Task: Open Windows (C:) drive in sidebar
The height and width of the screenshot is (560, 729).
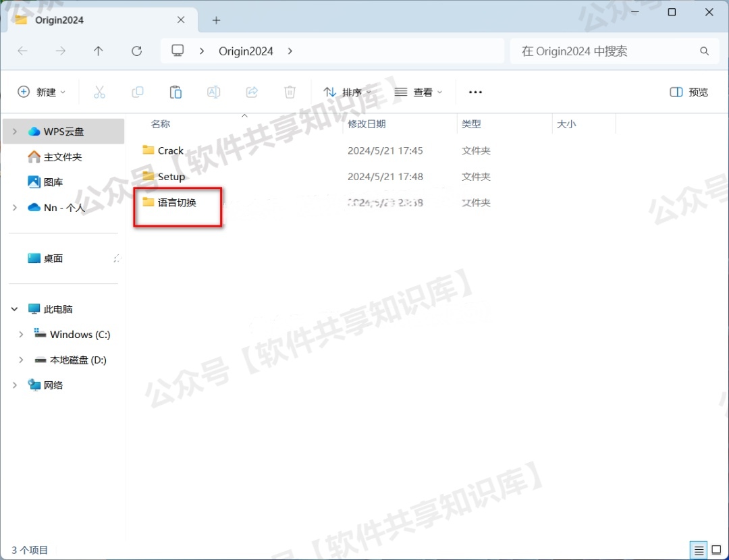Action: pos(72,334)
